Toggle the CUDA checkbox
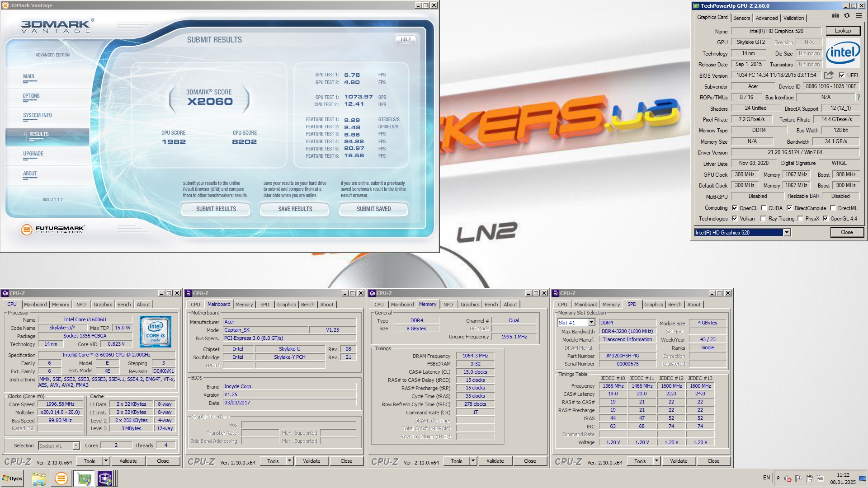Viewport: 868px width, 488px height. pyautogui.click(x=764, y=208)
